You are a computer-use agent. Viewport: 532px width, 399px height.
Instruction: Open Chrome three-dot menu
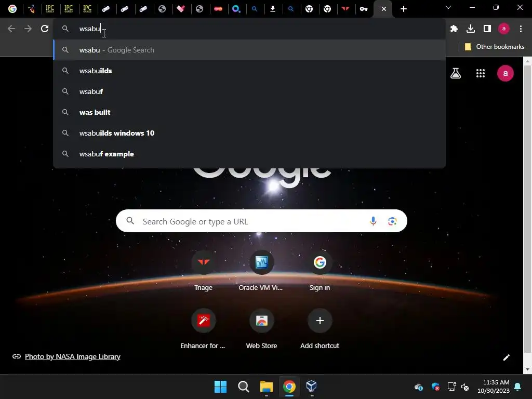click(521, 29)
